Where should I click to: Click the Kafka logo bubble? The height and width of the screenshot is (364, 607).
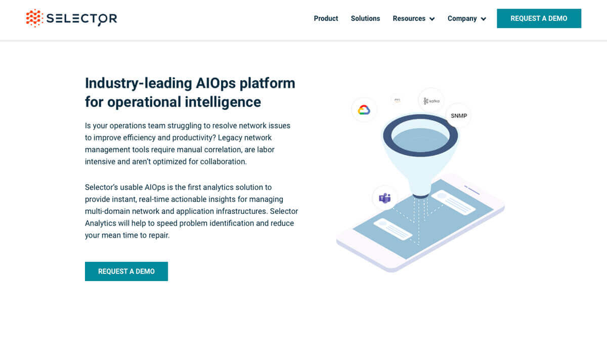[x=431, y=101]
